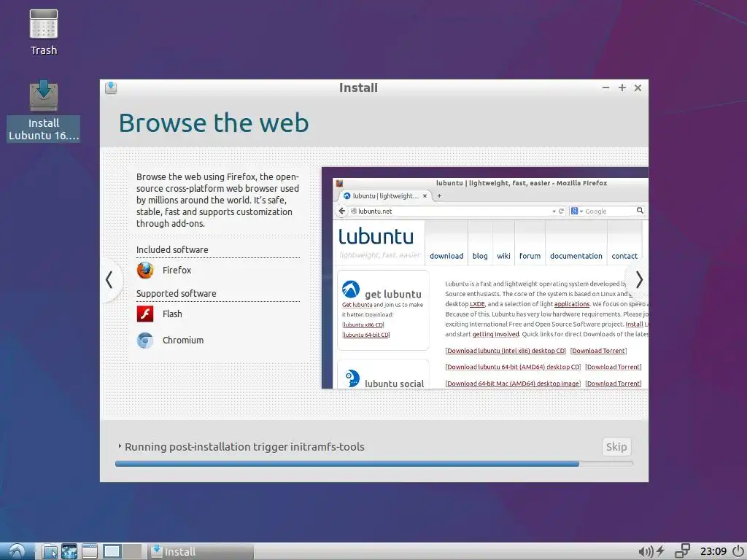The width and height of the screenshot is (747, 560).
Task: Click the Browse the web heading
Action: pos(214,122)
